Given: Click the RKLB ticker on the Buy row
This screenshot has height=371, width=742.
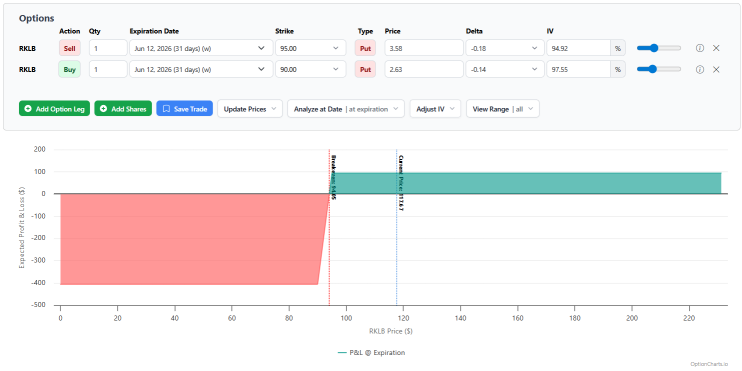Looking at the screenshot, I should [x=27, y=69].
